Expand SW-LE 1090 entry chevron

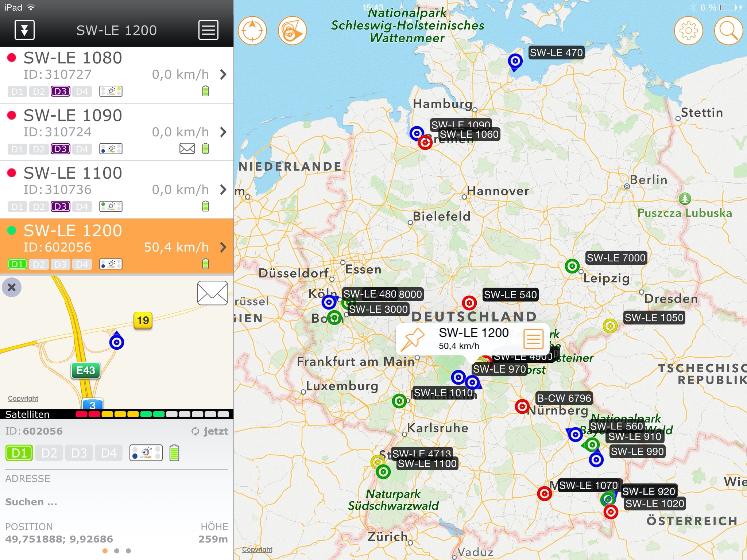[223, 132]
